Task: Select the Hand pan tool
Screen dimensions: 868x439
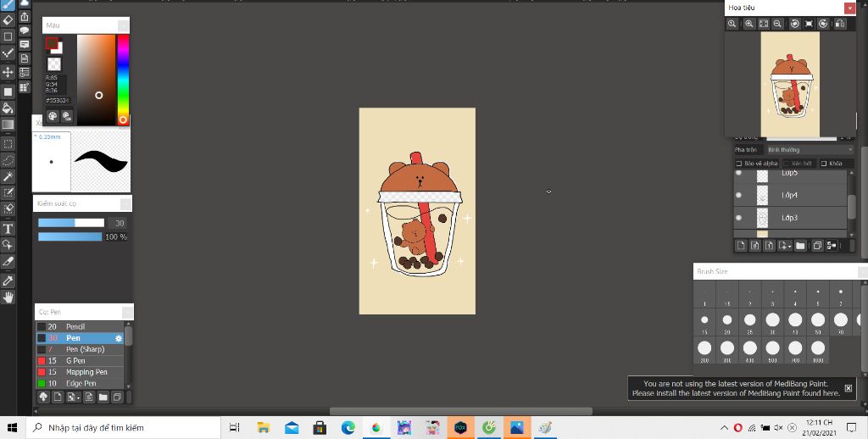Action: coord(8,297)
